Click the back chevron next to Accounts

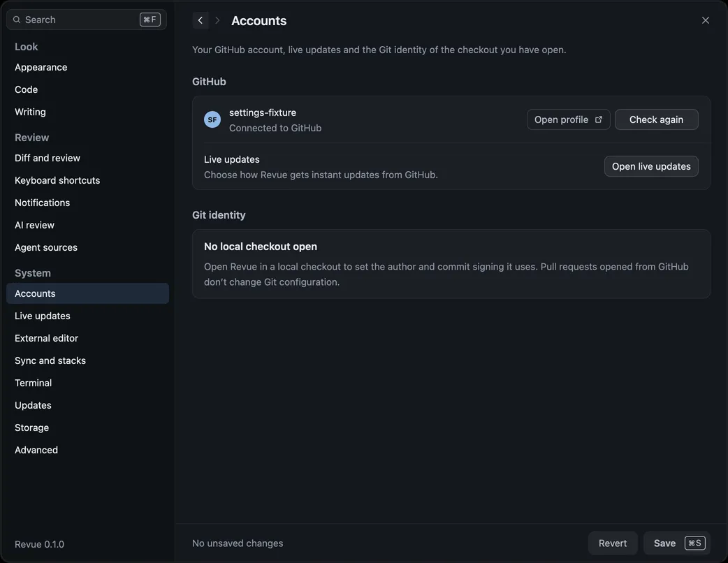coord(201,20)
